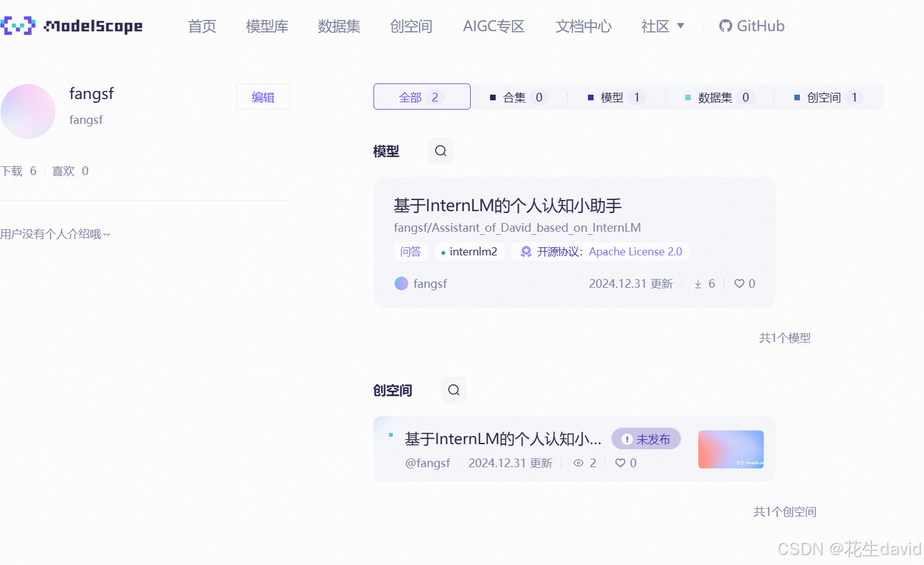The image size is (924, 565).
Task: Select the 模型 1 filter tab
Action: tap(616, 97)
